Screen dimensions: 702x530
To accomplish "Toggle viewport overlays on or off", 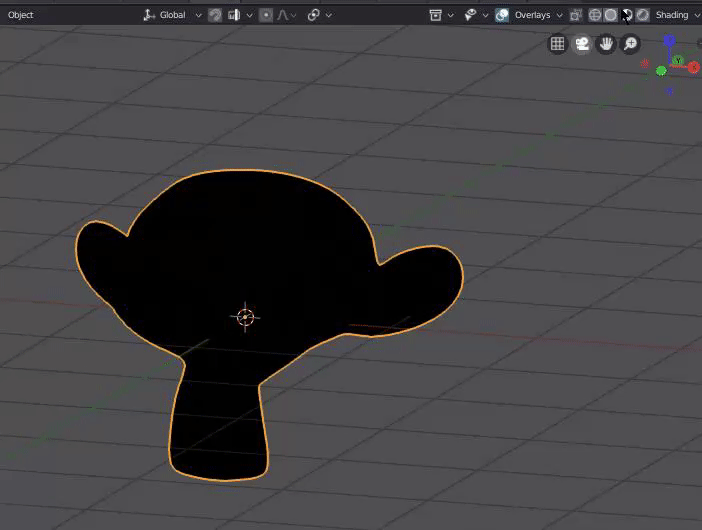I will coord(502,15).
